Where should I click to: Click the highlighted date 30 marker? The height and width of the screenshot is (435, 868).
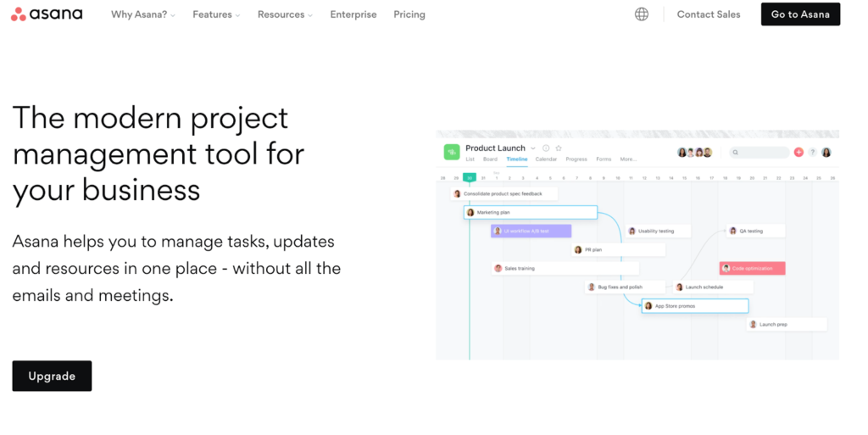pos(470,178)
